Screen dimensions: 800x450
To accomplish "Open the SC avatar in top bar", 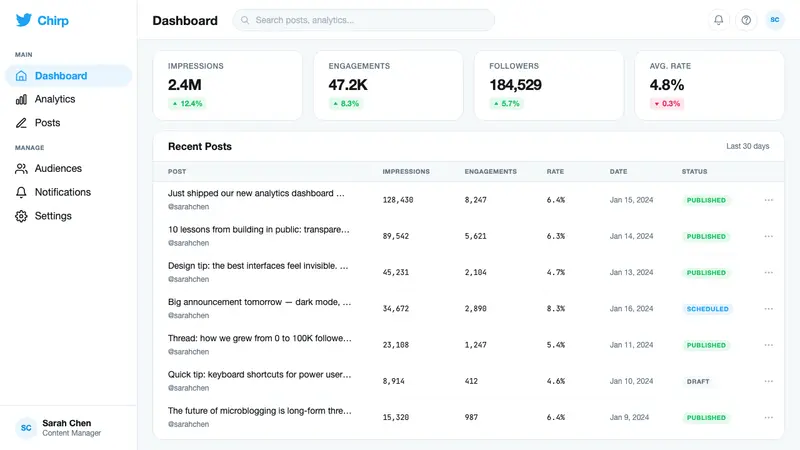I will point(774,20).
